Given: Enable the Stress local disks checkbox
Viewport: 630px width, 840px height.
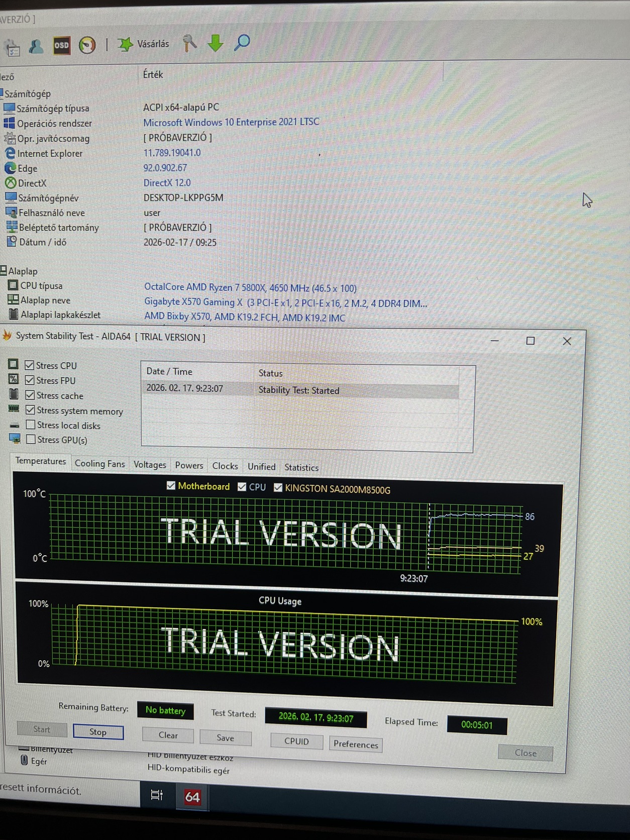Looking at the screenshot, I should coord(31,425).
